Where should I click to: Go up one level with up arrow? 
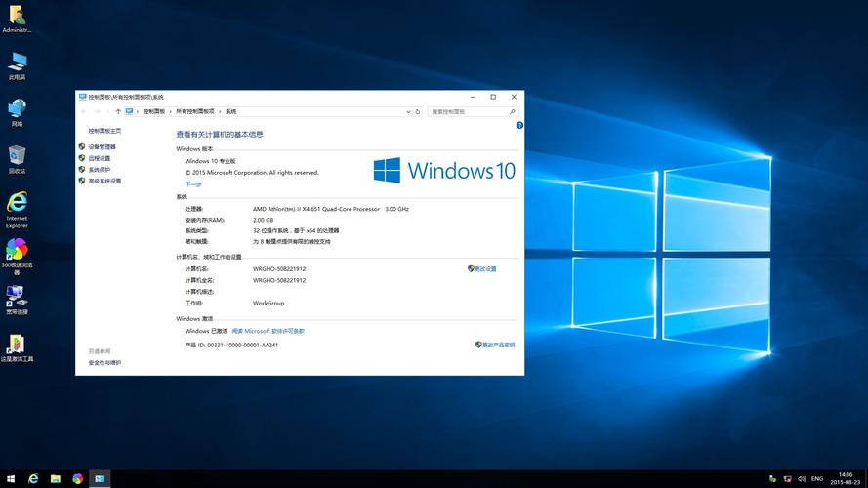pyautogui.click(x=118, y=112)
